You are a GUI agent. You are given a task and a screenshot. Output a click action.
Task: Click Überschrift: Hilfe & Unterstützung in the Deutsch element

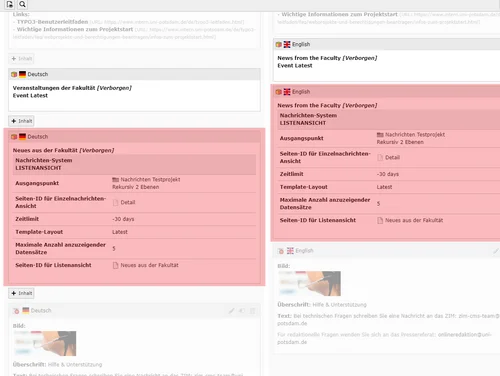pos(57,365)
